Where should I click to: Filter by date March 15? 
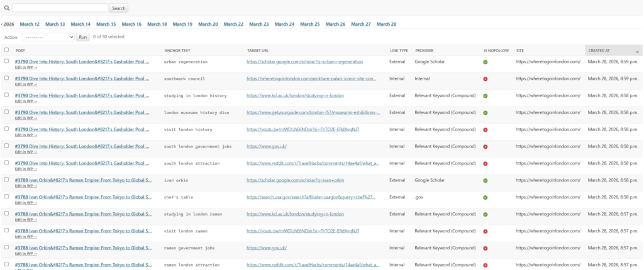(106, 24)
